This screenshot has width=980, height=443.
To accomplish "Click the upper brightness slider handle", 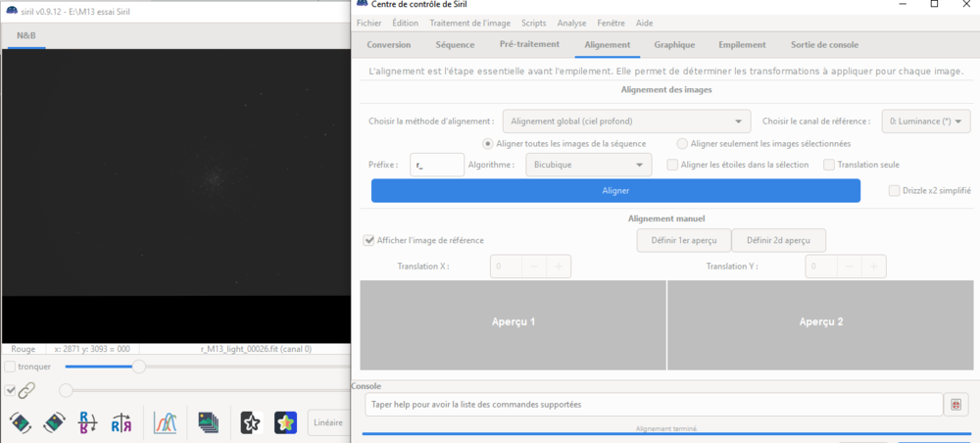I will pos(139,367).
